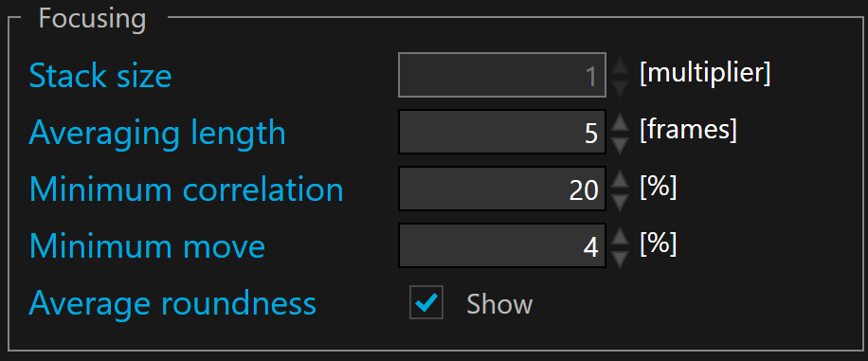Click the Show label beside the checkbox
Screen dimensions: 868x361
tap(499, 304)
